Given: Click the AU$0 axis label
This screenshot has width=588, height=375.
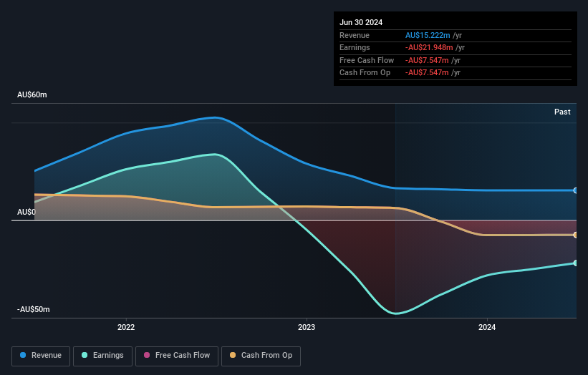Looking at the screenshot, I should 26,212.
